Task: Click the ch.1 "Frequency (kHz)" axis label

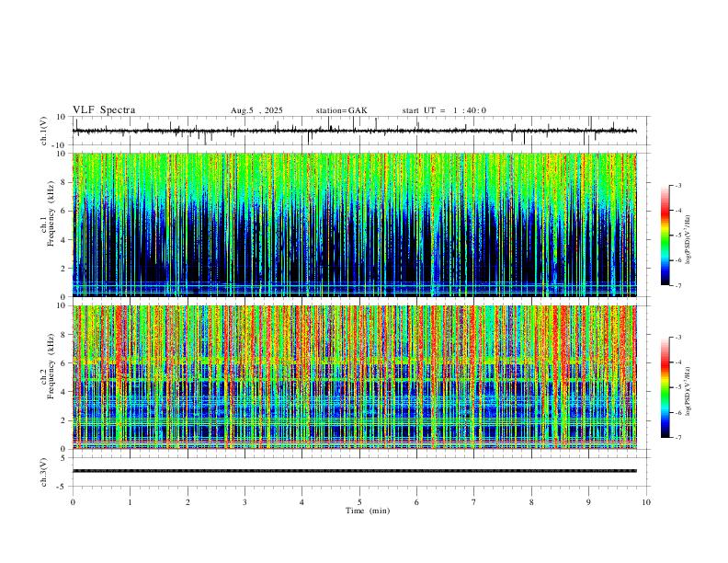Action: [51, 213]
